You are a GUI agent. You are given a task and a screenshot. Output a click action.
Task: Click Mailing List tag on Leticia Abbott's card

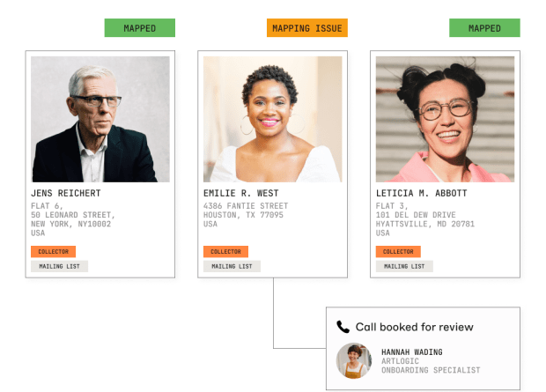404,266
